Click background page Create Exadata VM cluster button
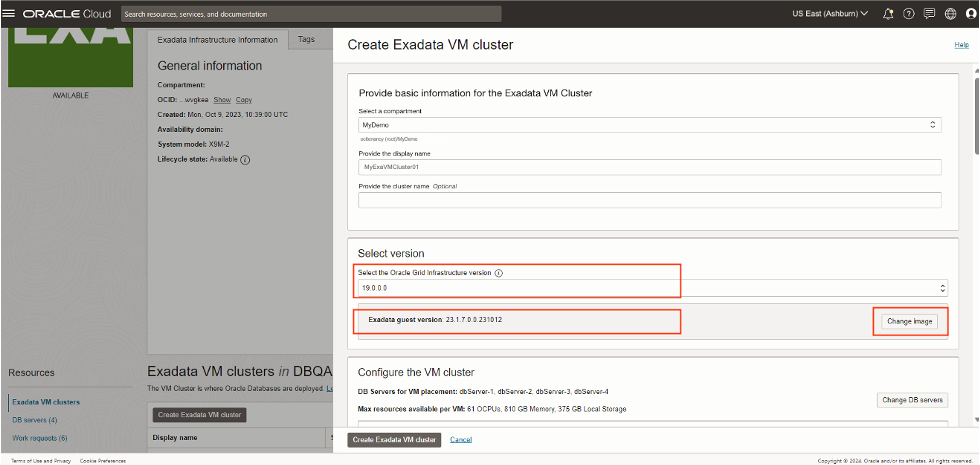The width and height of the screenshot is (980, 465). (199, 415)
